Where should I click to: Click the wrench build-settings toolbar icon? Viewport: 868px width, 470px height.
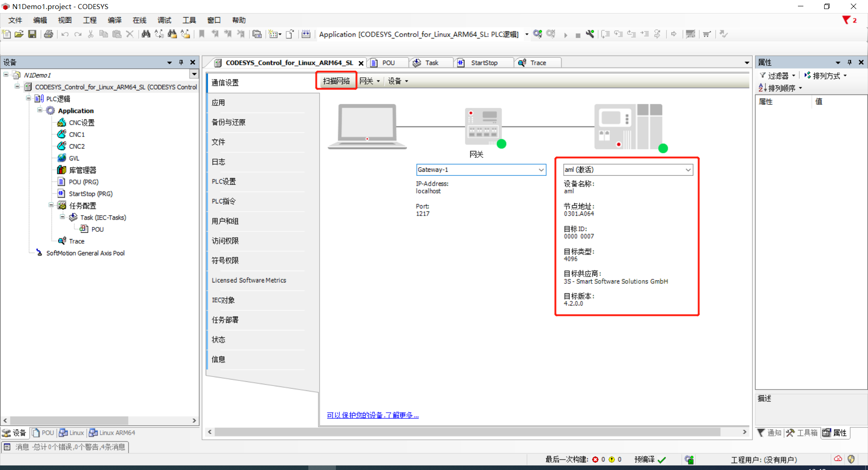point(590,34)
